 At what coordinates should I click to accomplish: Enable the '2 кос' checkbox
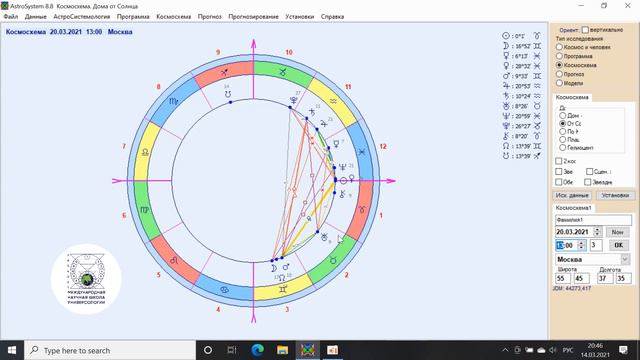click(x=559, y=161)
